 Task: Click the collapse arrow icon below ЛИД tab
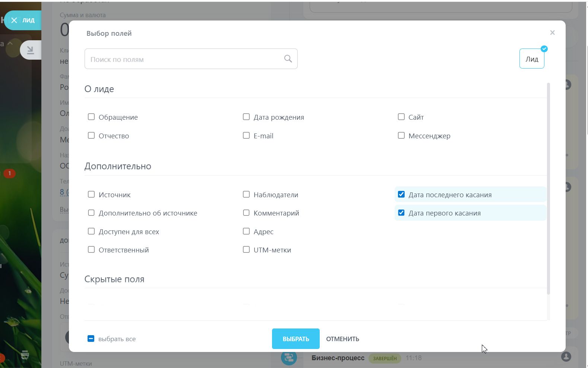30,50
